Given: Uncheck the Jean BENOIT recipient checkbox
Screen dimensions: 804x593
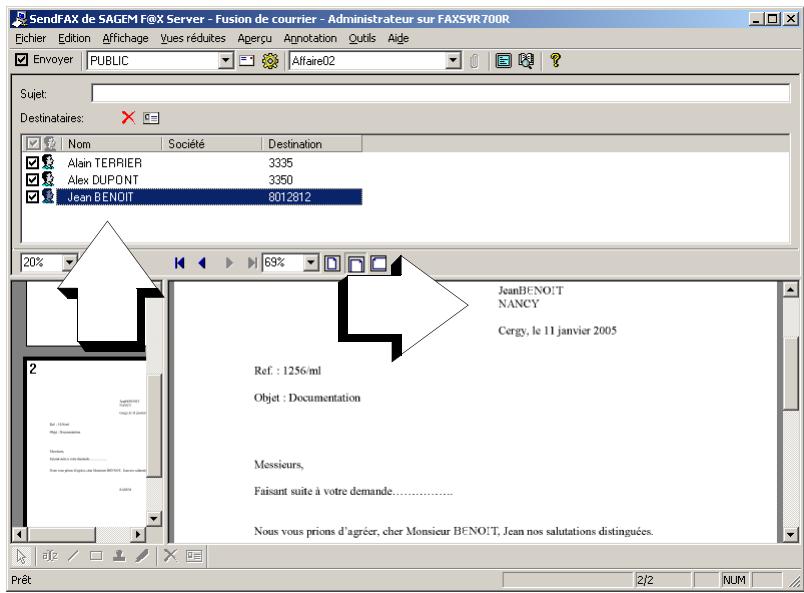Looking at the screenshot, I should point(32,196).
